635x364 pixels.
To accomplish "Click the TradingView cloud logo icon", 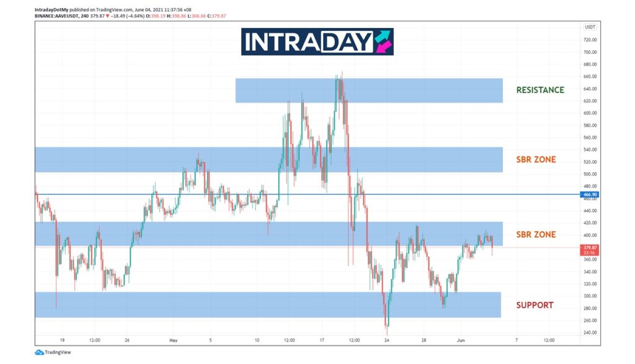I will click(38, 352).
